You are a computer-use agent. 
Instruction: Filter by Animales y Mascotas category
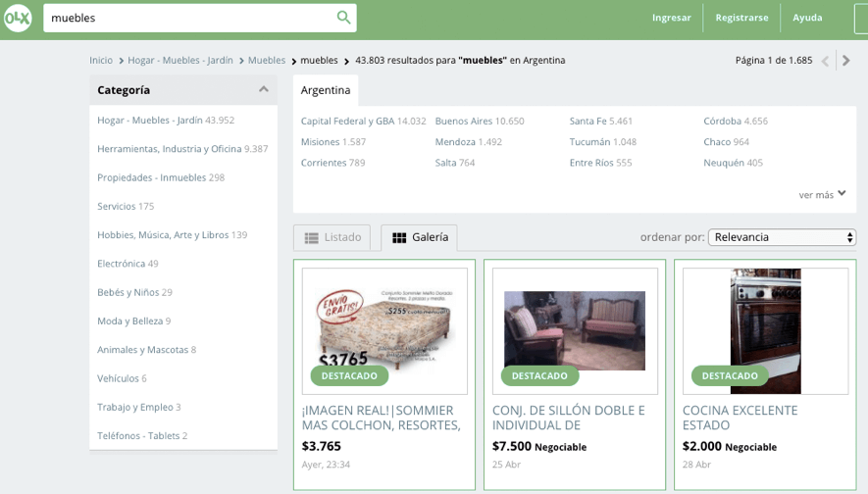click(147, 350)
